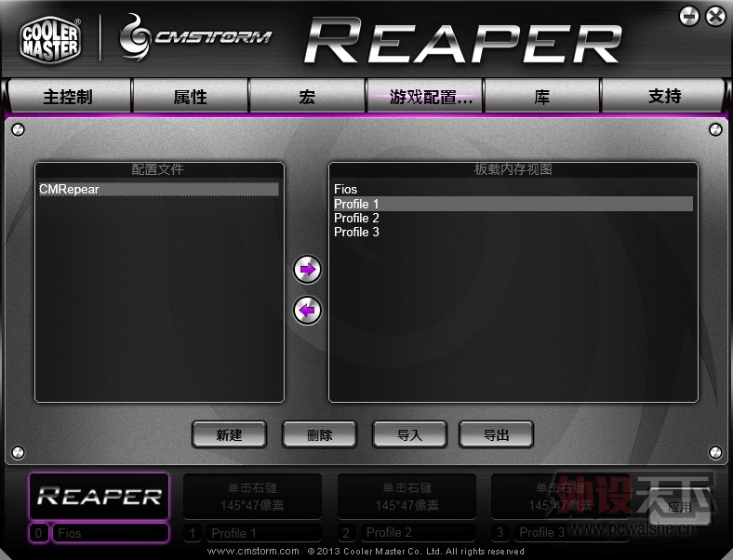
Task: Open the www.cmstorm.com link
Action: (253, 551)
